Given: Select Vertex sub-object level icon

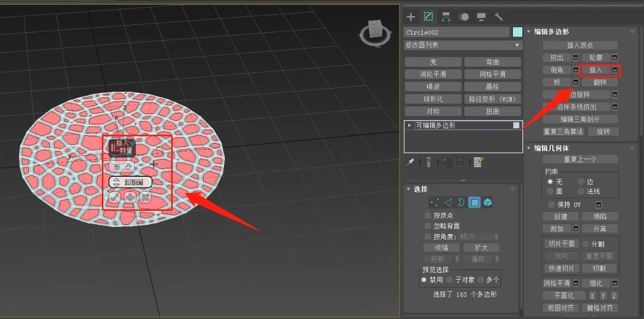Looking at the screenshot, I should pyautogui.click(x=434, y=202).
